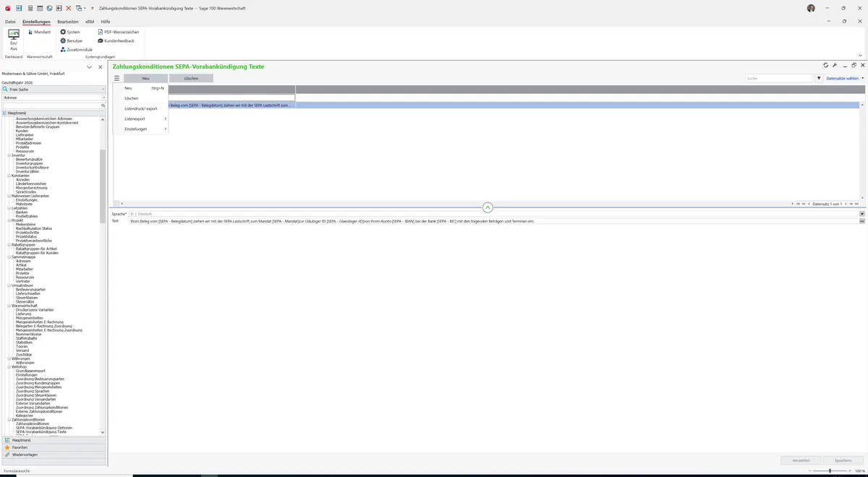Screen dimensions: 868x477
Task: Open the Sprache dropdown arrow
Action: point(862,214)
